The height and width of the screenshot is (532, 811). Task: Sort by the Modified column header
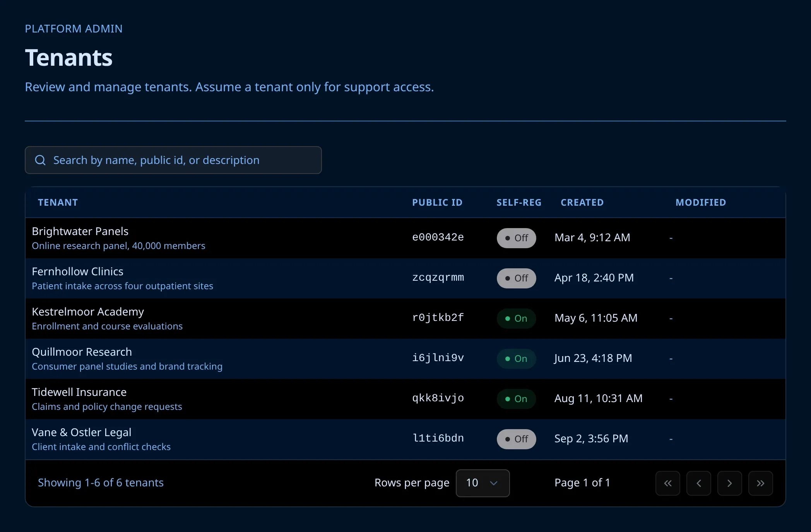701,203
